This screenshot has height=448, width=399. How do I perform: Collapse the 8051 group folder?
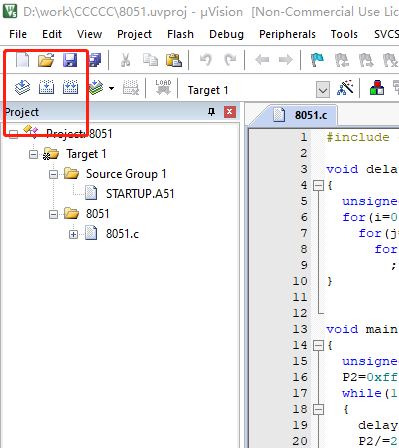tap(53, 214)
